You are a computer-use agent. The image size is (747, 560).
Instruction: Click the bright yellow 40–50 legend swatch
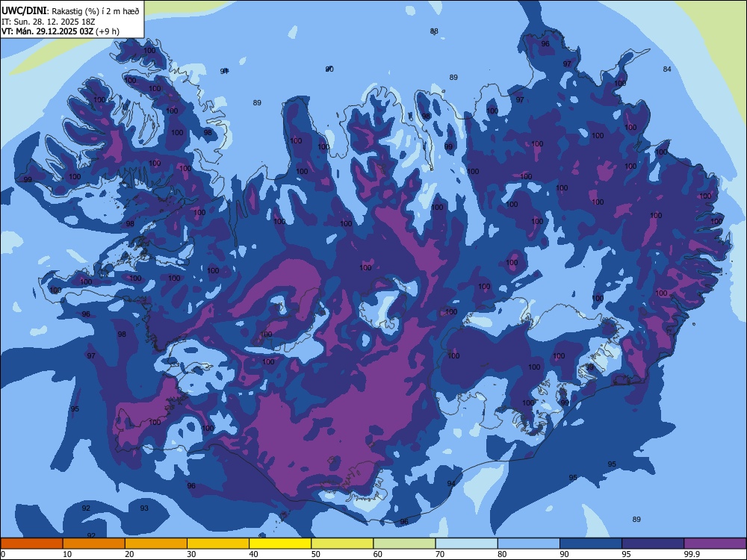tap(280, 544)
